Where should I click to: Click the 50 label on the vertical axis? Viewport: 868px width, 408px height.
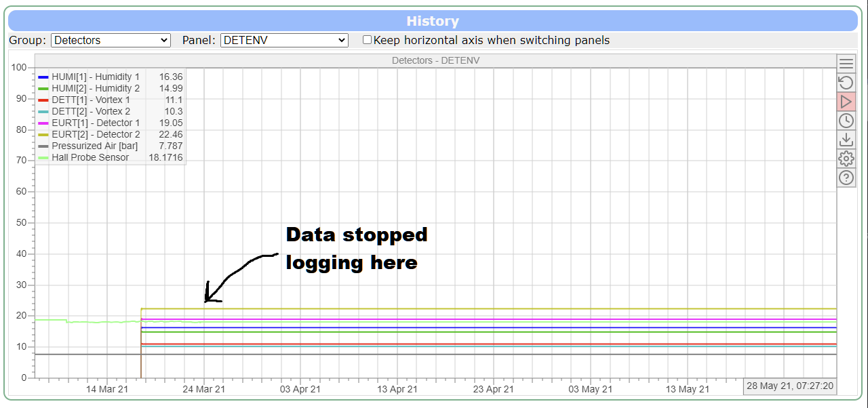pos(21,222)
